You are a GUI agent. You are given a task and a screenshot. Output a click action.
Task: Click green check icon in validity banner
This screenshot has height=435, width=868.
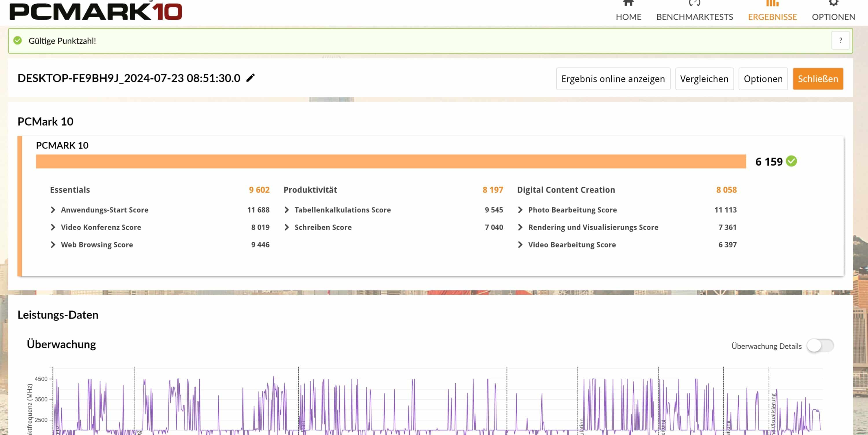[18, 41]
